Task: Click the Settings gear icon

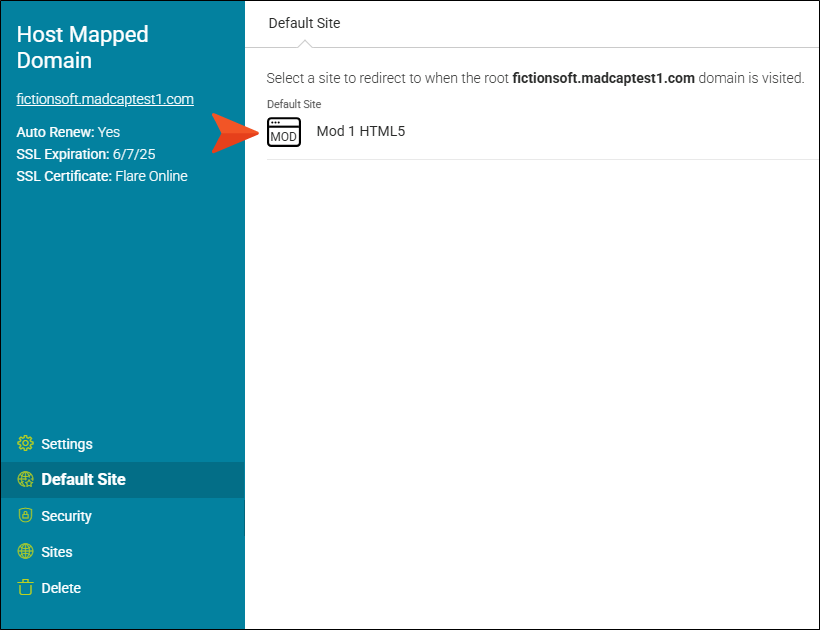Action: (x=26, y=444)
